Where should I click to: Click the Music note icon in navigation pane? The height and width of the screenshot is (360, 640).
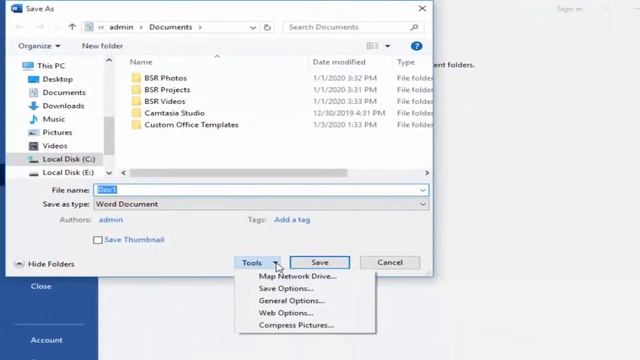[x=33, y=119]
